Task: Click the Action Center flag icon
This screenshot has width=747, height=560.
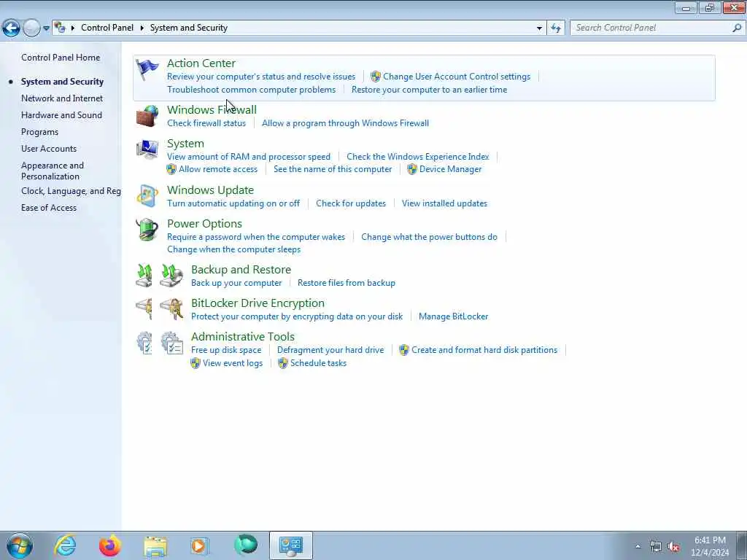Action: [x=147, y=69]
